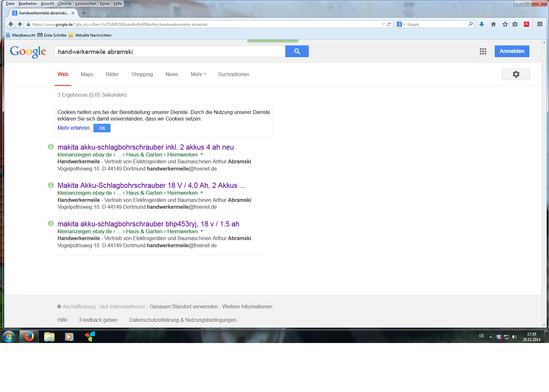Click green info icon beside first Makita result
The height and width of the screenshot is (392, 549).
[x=51, y=147]
